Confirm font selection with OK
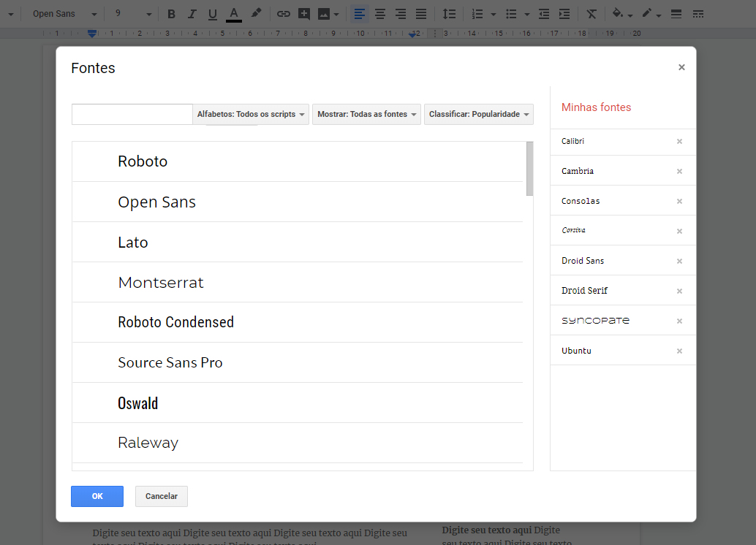756x545 pixels. (97, 496)
